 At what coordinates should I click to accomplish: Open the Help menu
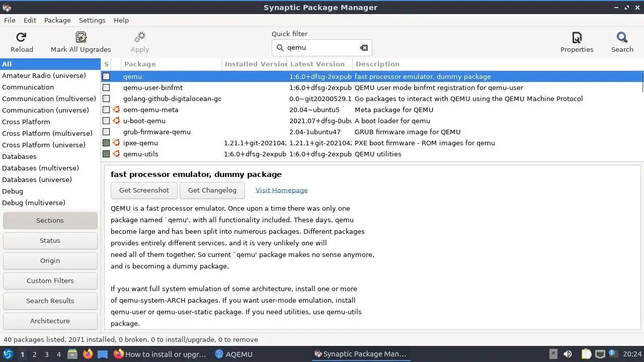121,20
